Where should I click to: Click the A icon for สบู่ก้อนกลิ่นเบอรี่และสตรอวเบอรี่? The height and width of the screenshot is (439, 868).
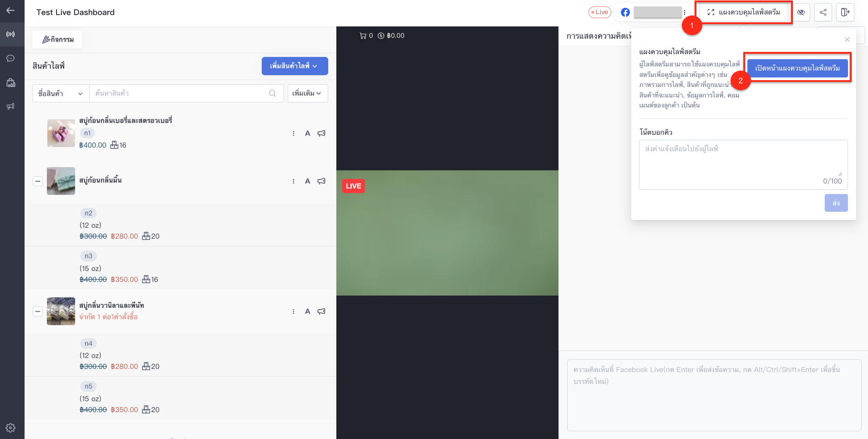pyautogui.click(x=308, y=133)
